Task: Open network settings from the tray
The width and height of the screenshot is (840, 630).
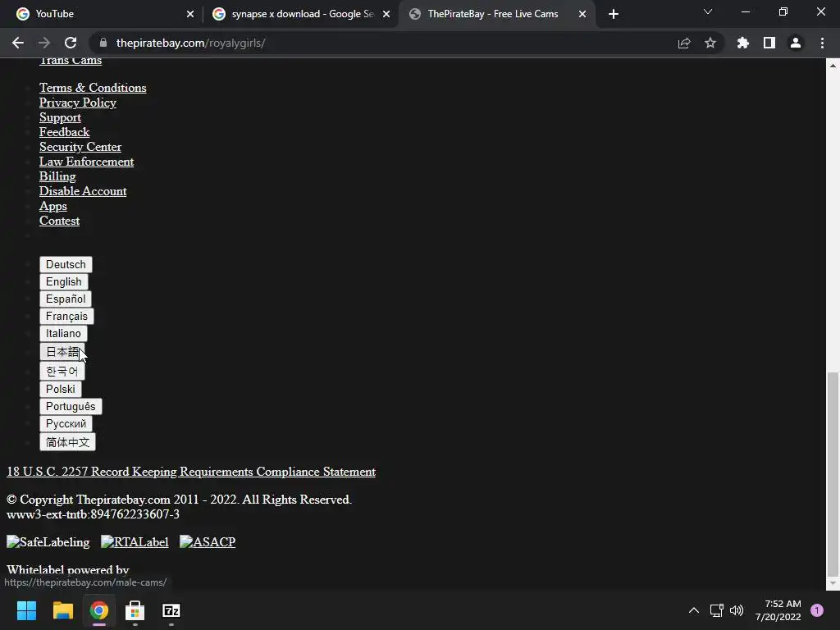Action: (x=717, y=610)
